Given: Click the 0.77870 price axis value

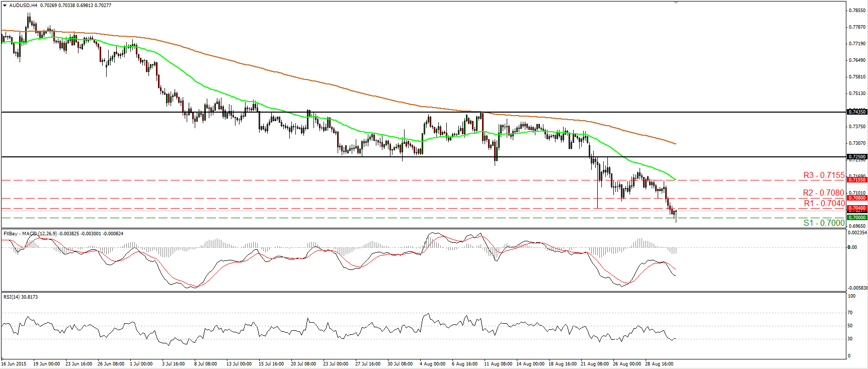Looking at the screenshot, I should [857, 27].
